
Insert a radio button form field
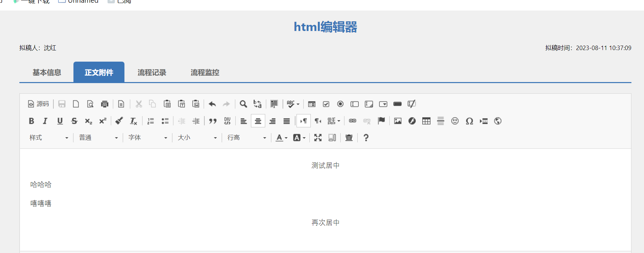click(340, 104)
